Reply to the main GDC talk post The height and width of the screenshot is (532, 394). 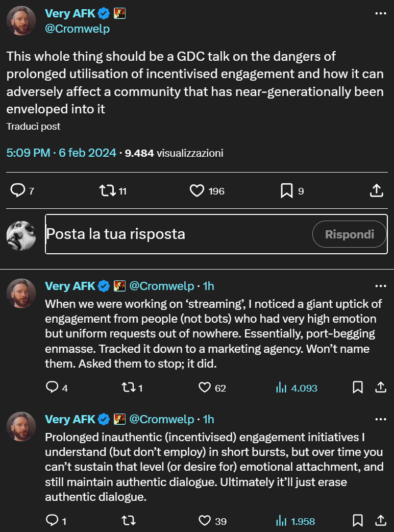[18, 191]
